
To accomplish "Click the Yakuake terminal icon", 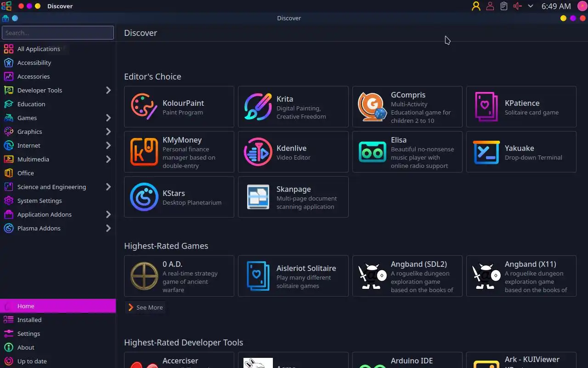I will 486,152.
